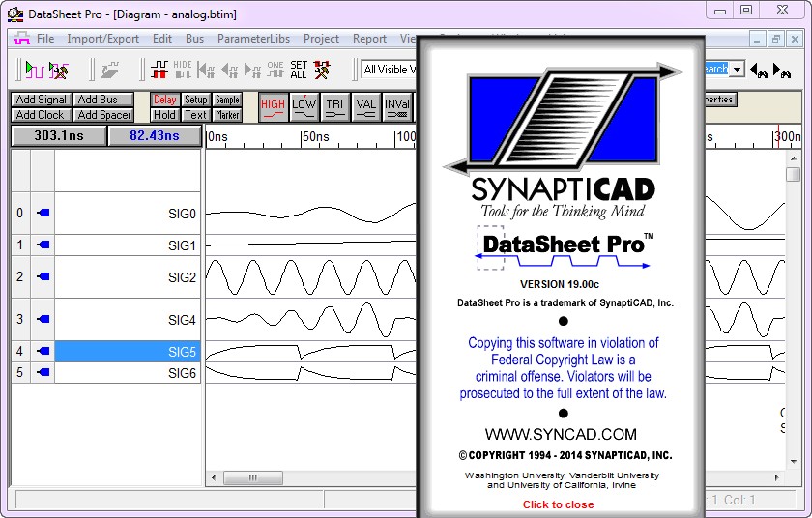812x518 pixels.
Task: Click the Add Bus button
Action: (103, 100)
